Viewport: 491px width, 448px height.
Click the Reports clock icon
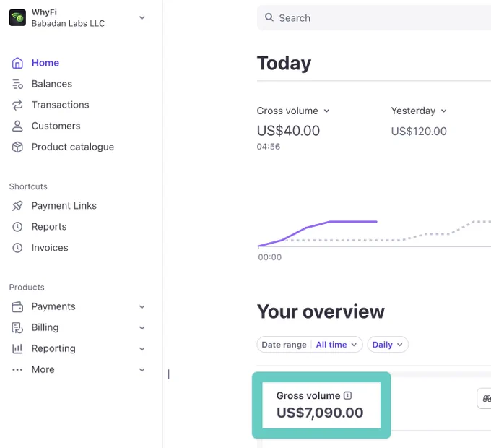click(17, 227)
